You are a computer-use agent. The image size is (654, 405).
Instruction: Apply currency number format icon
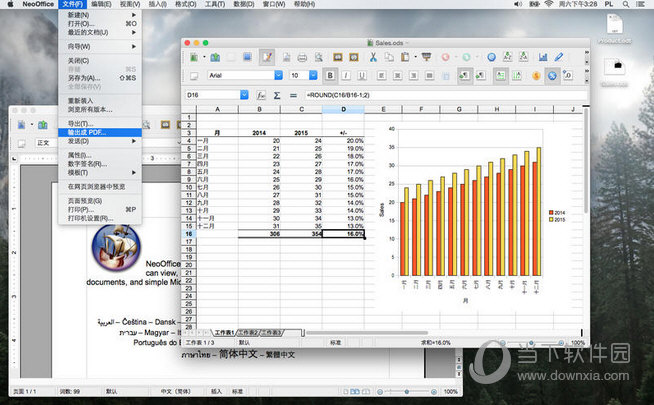[x=536, y=75]
